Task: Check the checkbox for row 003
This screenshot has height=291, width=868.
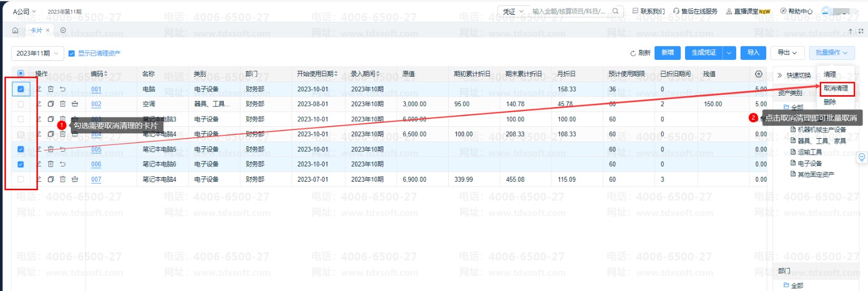Action: (21, 119)
